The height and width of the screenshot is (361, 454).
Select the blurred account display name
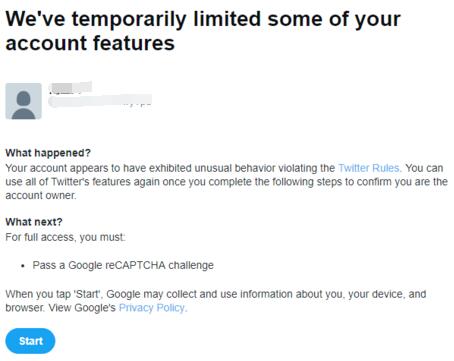click(x=70, y=87)
